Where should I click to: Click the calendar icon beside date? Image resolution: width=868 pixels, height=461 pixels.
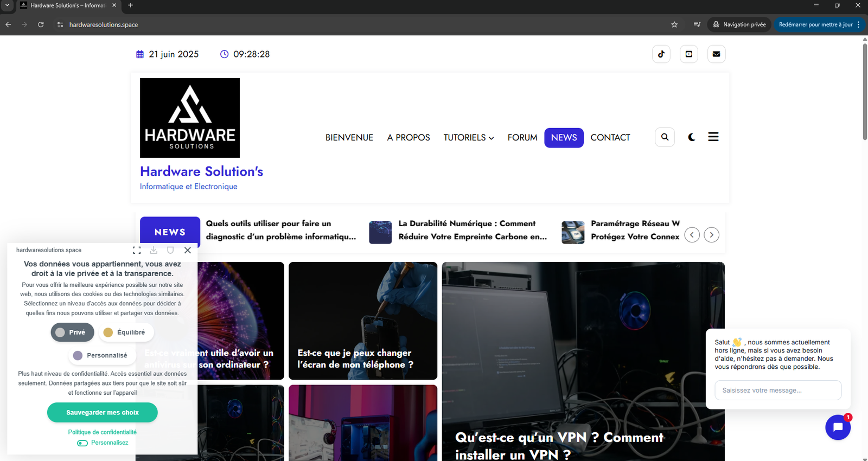tap(140, 54)
